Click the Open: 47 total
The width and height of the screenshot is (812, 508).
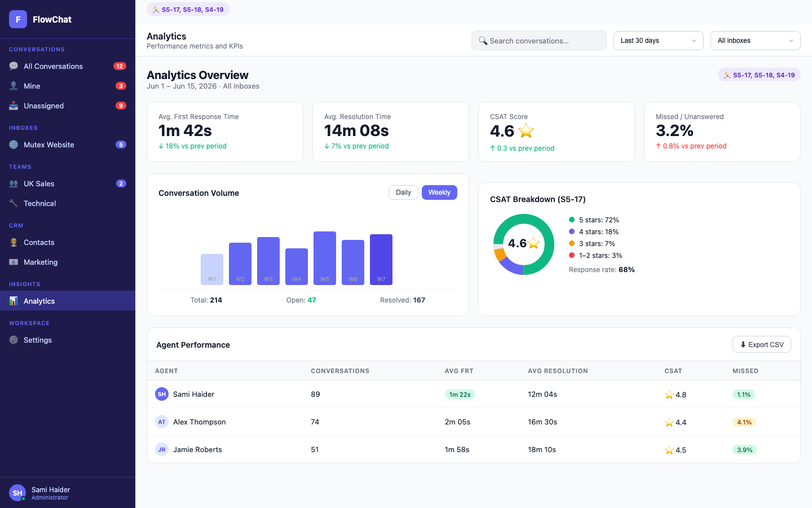click(301, 300)
